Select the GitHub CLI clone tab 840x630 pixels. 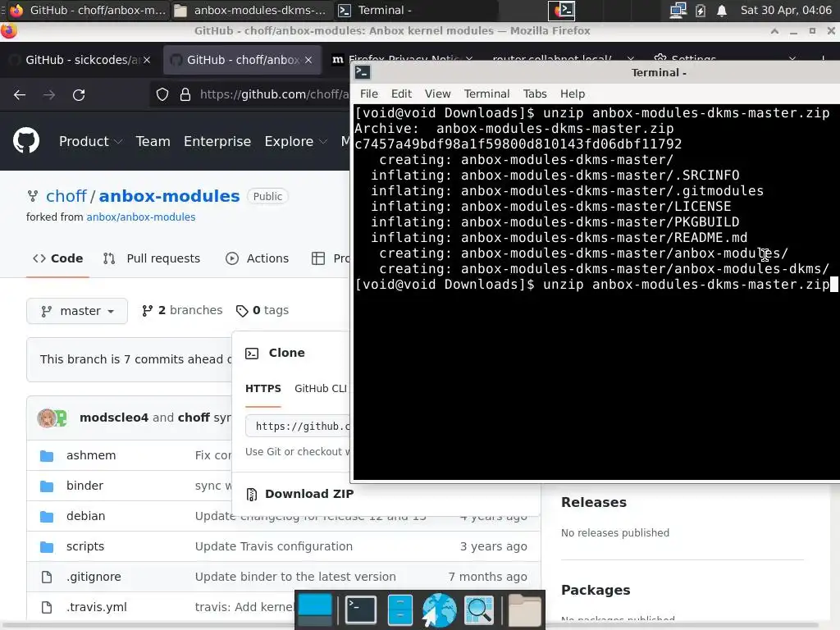pyautogui.click(x=321, y=389)
